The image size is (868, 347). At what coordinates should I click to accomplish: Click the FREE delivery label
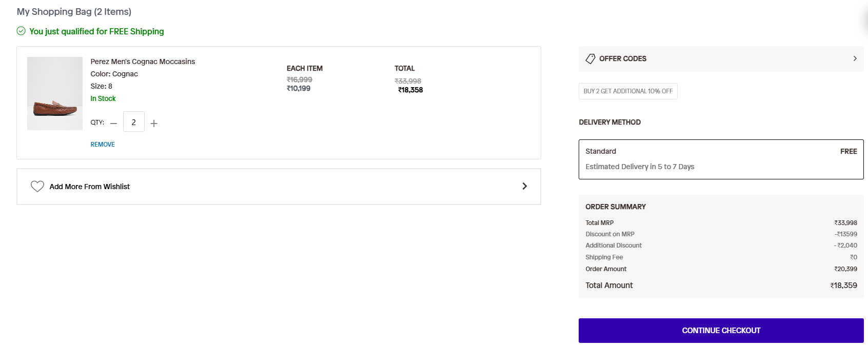pyautogui.click(x=849, y=151)
